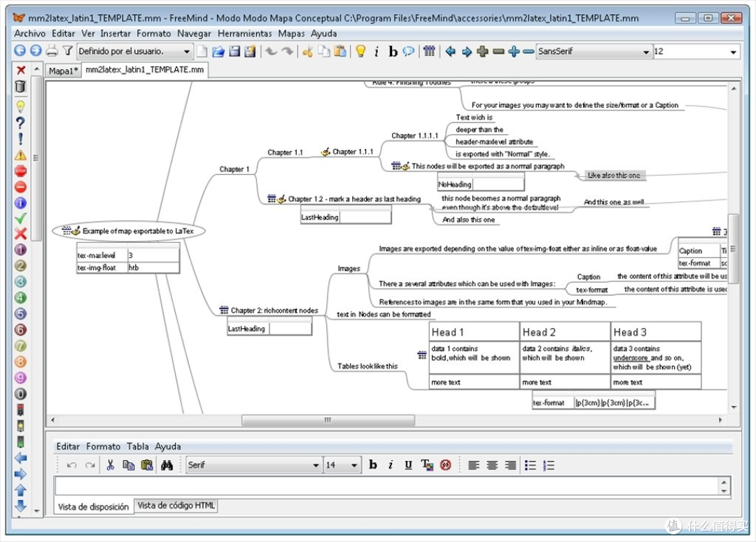The width and height of the screenshot is (756, 542).
Task: Click the icon sidebar scroll up arrow
Action: click(x=36, y=69)
